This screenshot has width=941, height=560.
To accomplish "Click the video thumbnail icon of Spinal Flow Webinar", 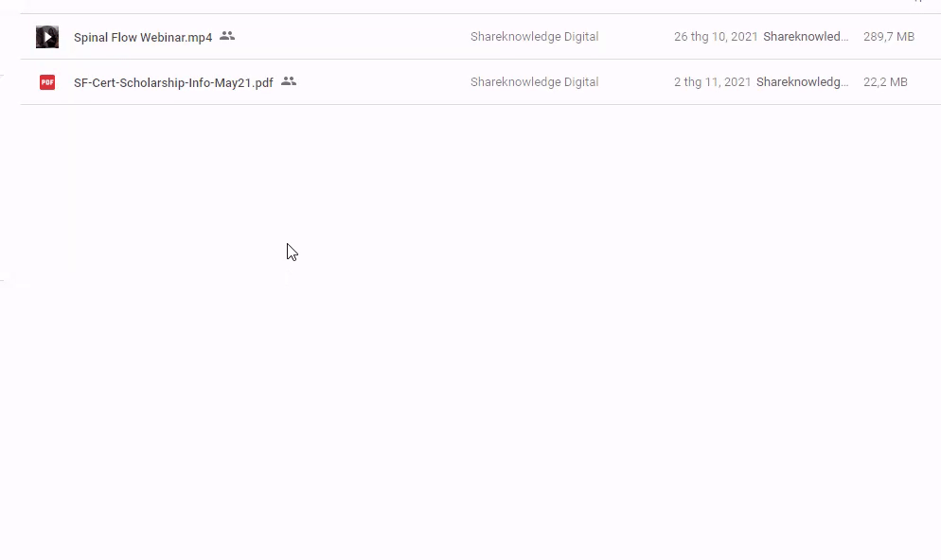I will coord(47,37).
